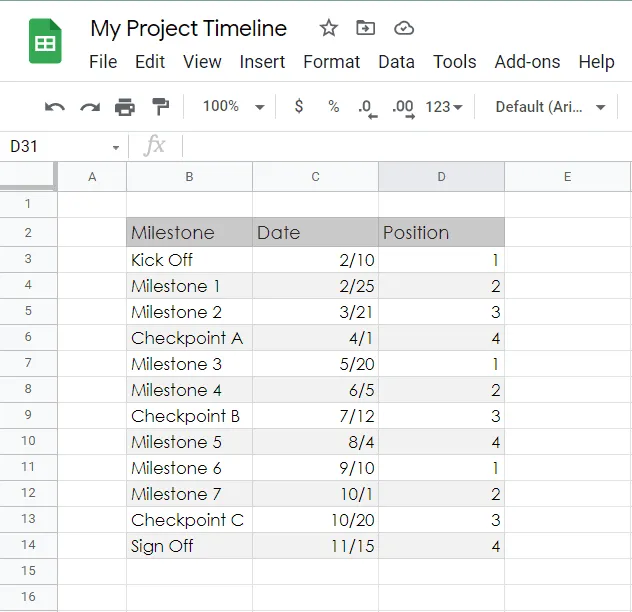Viewport: 632px width, 612px height.
Task: Click the Print icon
Action: (x=125, y=107)
